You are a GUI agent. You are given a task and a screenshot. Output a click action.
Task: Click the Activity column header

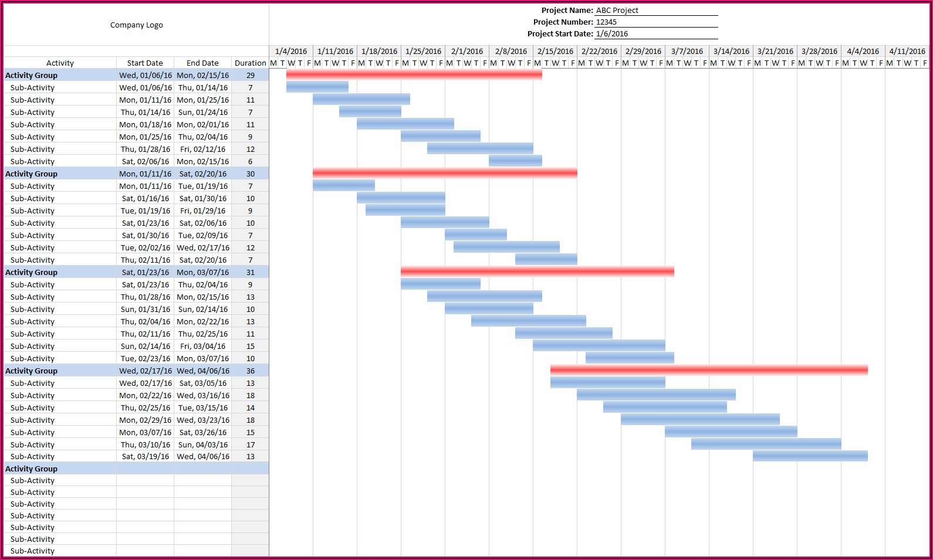60,63
